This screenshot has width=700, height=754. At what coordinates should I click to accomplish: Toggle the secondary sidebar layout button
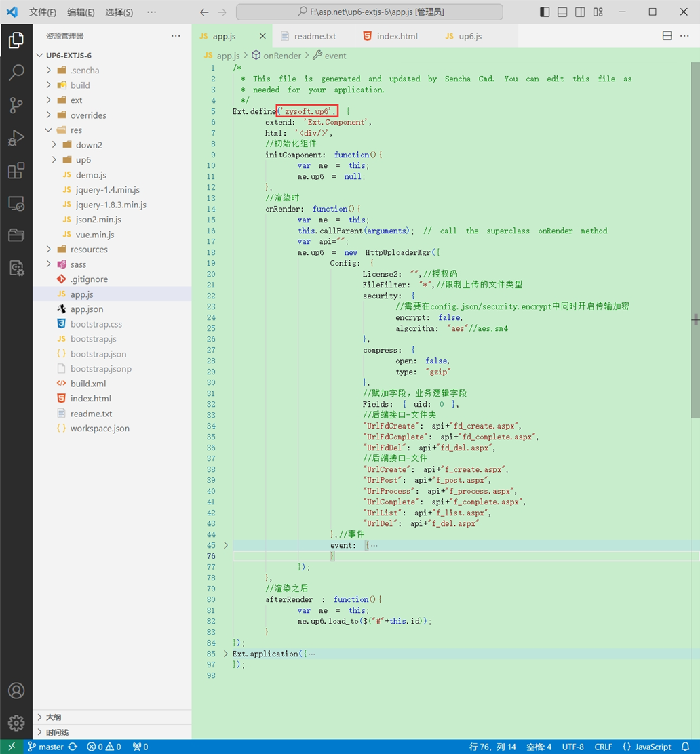580,12
